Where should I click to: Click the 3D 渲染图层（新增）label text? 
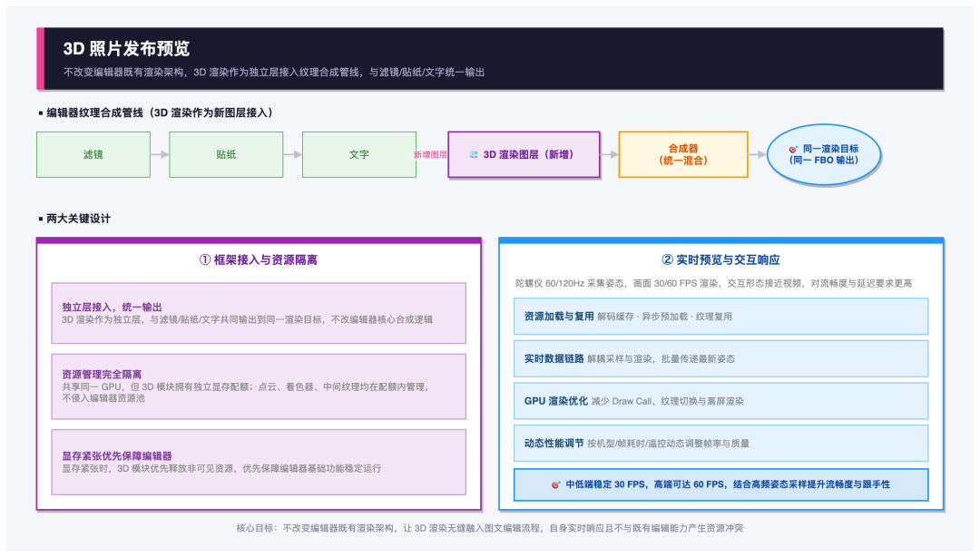[x=528, y=154]
